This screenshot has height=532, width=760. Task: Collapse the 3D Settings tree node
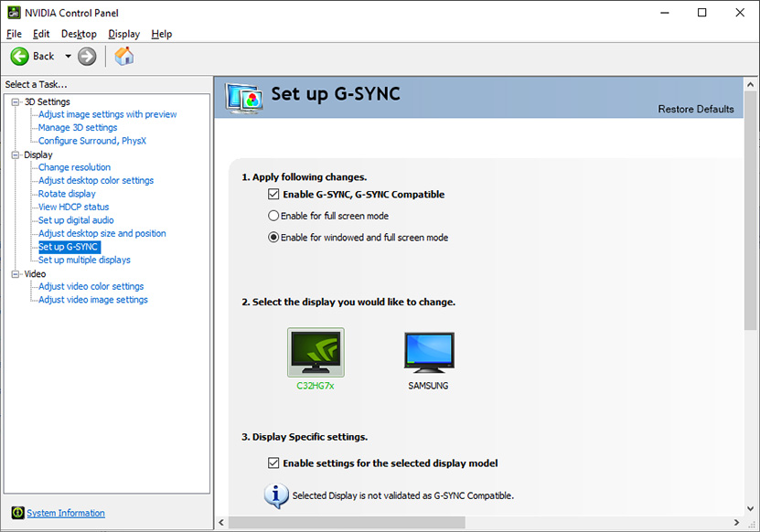(x=16, y=101)
